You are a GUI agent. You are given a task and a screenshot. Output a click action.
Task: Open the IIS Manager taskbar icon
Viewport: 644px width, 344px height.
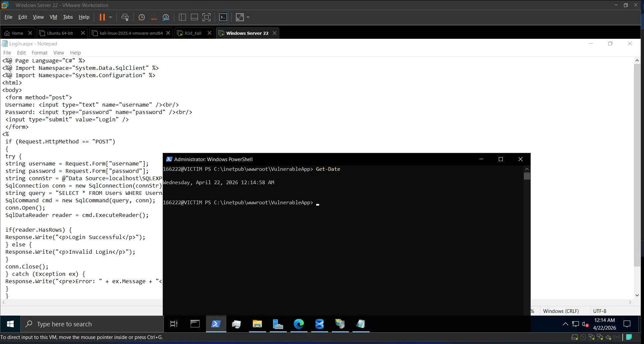click(340, 324)
